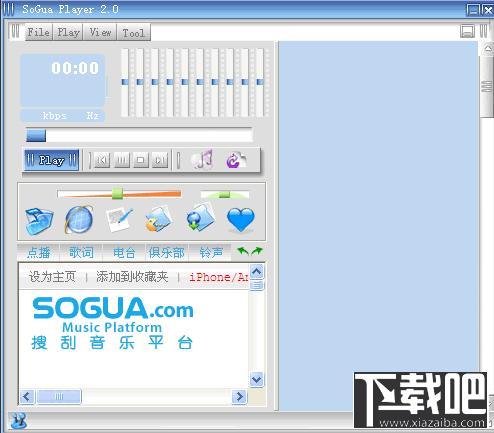The width and height of the screenshot is (494, 433).
Task: Click the horizontal scrollbar thumb
Action: 59,397
